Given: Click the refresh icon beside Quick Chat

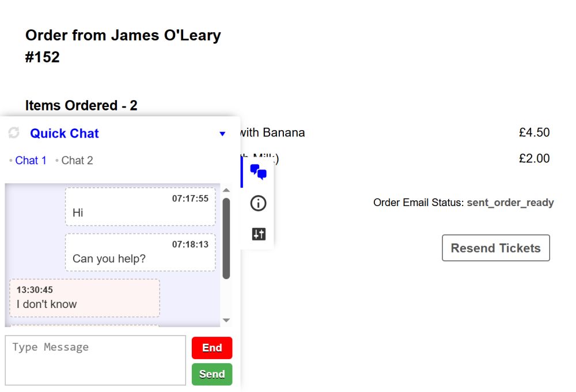Looking at the screenshot, I should (14, 133).
